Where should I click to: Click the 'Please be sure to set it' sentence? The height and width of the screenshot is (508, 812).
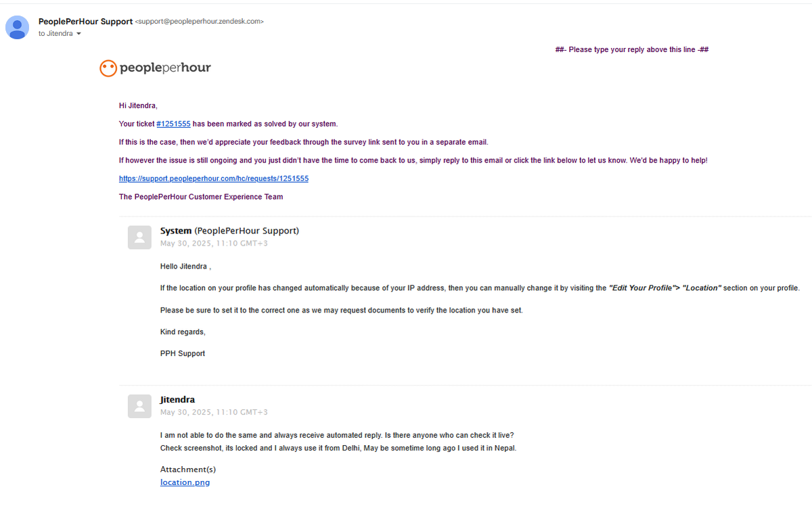tap(342, 310)
